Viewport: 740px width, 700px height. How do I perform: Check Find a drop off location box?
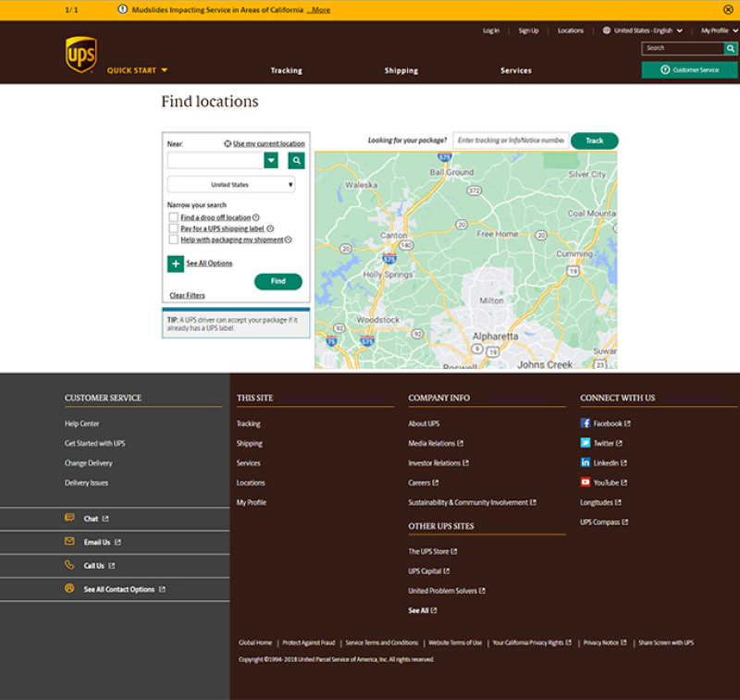[x=173, y=217]
